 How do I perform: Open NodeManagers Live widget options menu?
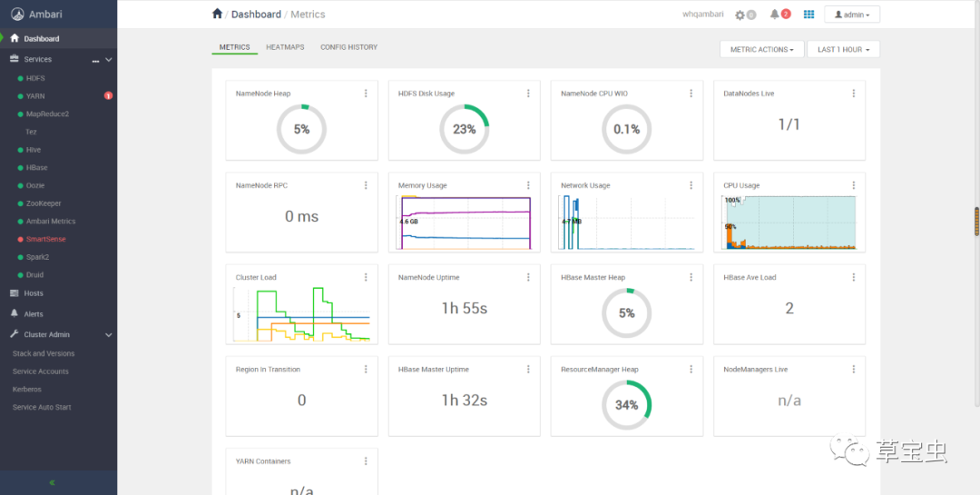pos(854,370)
